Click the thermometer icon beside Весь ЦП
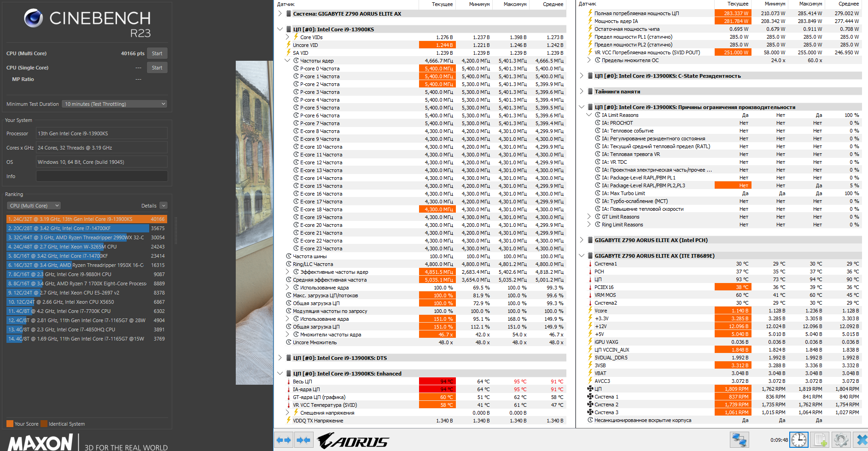 [289, 382]
